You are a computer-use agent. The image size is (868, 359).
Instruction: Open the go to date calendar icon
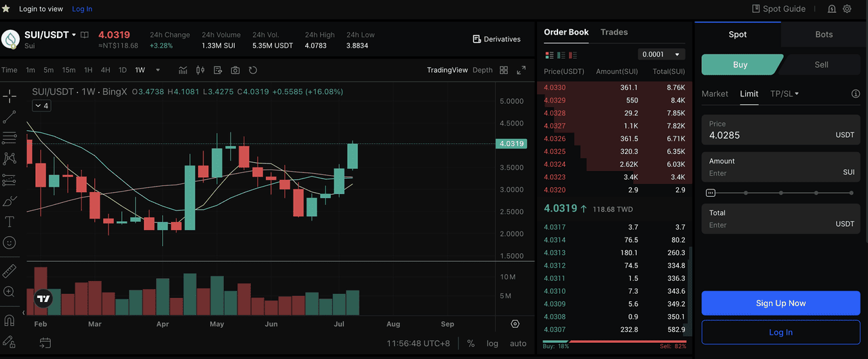pyautogui.click(x=45, y=343)
